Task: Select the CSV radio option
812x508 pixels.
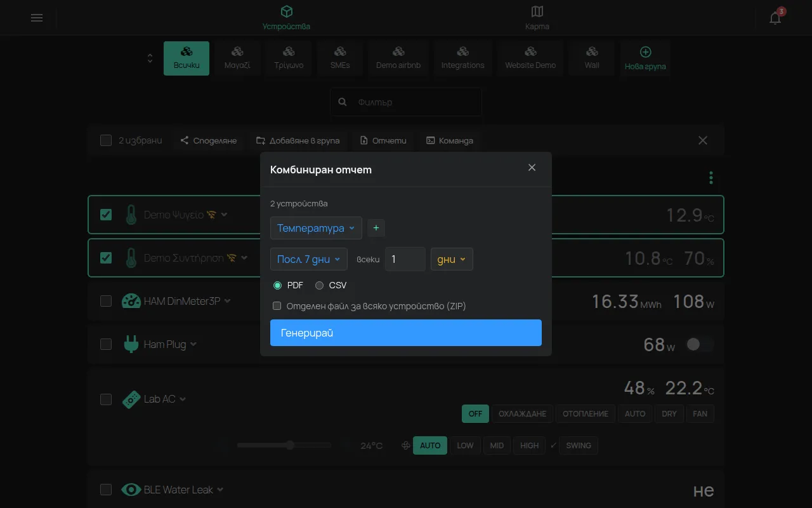Action: tap(319, 286)
